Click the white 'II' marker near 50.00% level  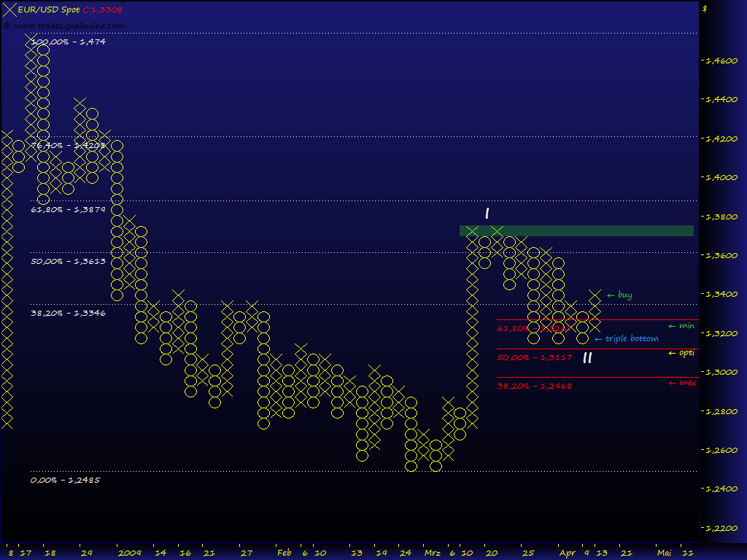point(587,358)
